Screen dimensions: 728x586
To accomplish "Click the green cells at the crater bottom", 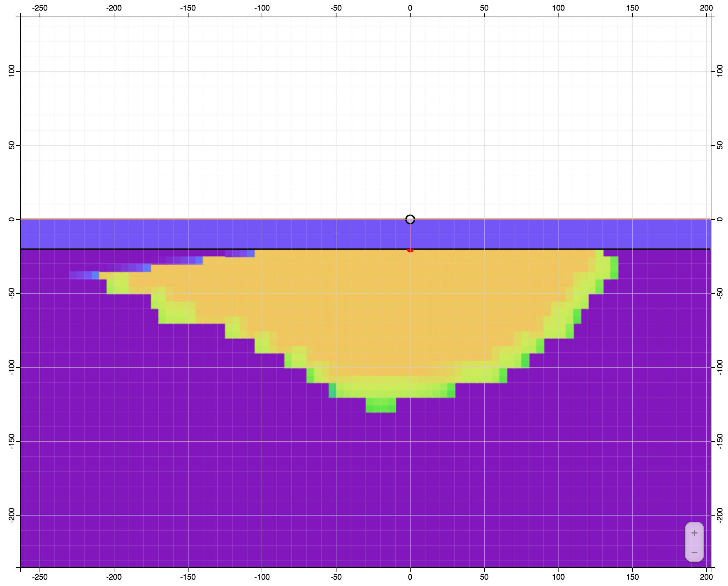I will pos(381,405).
